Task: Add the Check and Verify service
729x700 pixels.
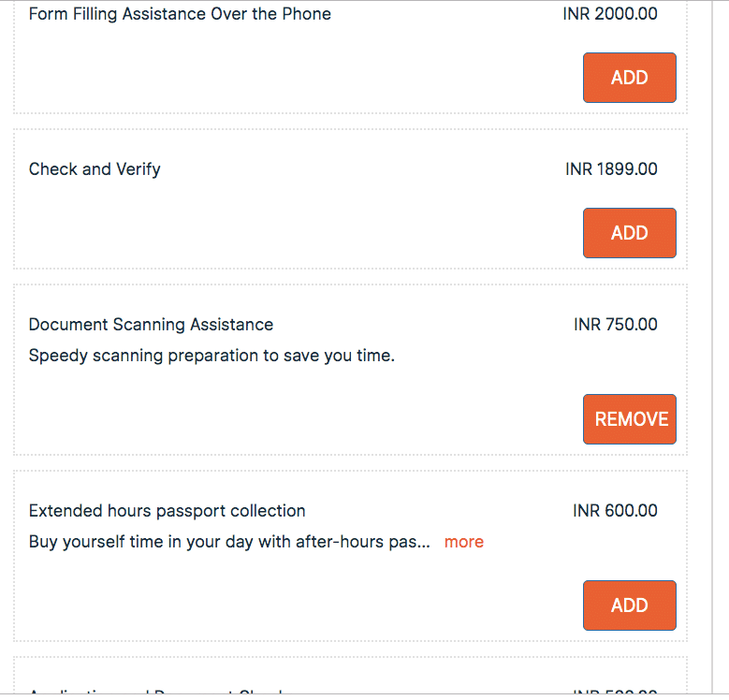Action: click(629, 233)
